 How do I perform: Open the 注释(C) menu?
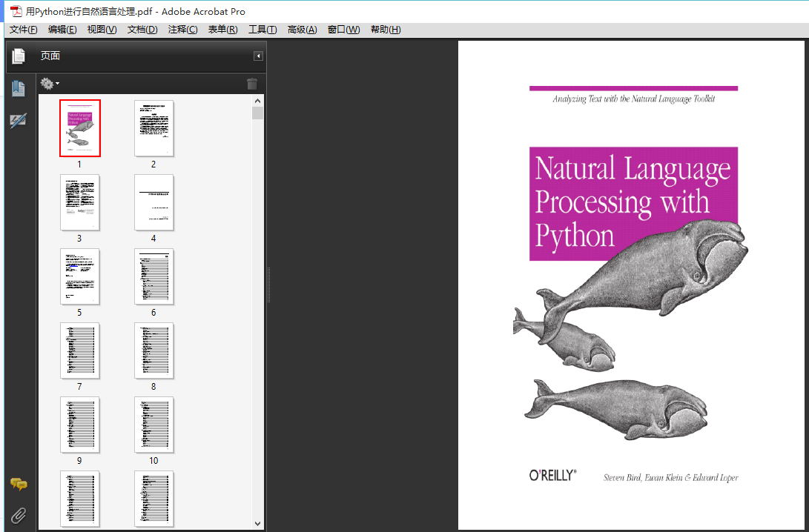(x=182, y=30)
